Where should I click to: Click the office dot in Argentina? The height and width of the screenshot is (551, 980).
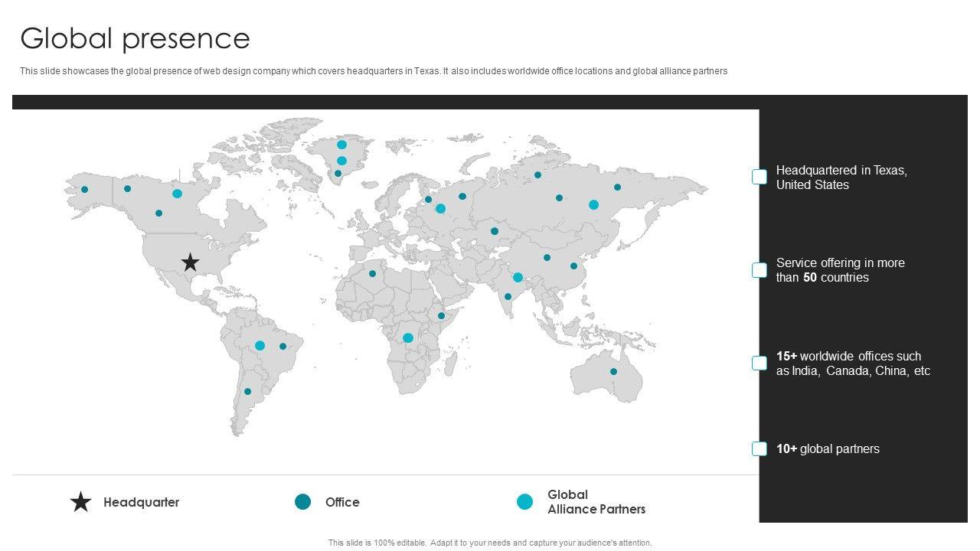(x=247, y=392)
